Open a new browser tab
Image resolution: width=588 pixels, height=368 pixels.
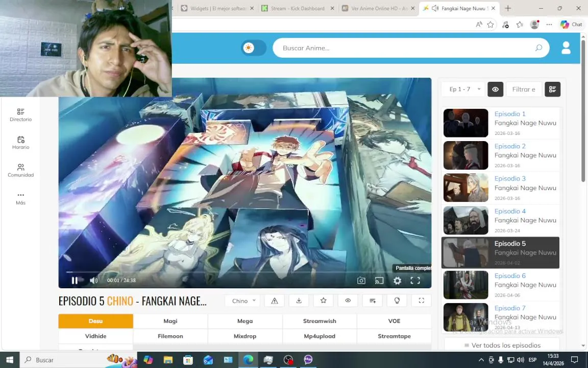(x=508, y=8)
